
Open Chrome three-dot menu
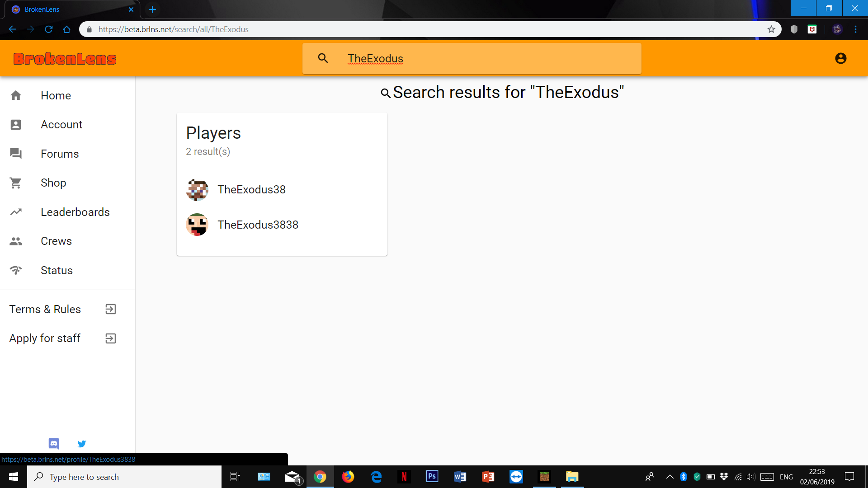855,29
